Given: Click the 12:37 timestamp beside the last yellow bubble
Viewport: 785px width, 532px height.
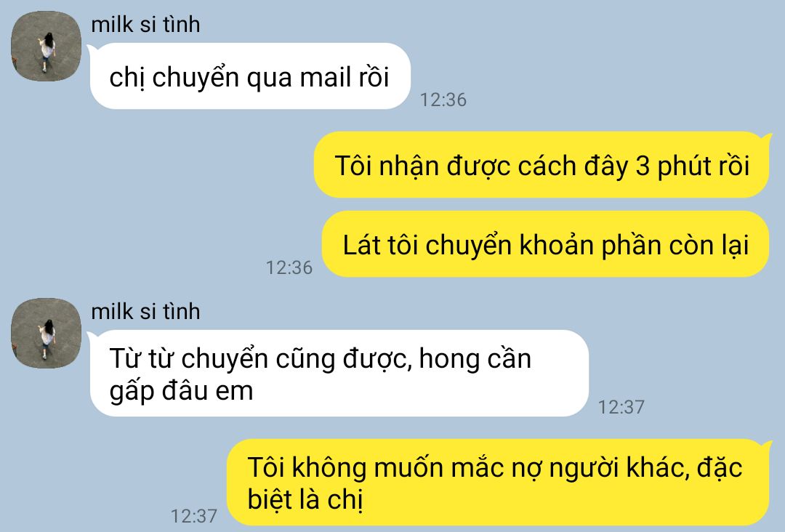Looking at the screenshot, I should click(x=194, y=516).
